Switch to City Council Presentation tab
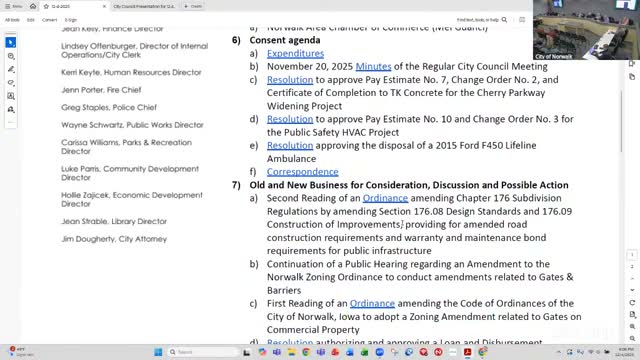The height and width of the screenshot is (360, 640). point(144,7)
